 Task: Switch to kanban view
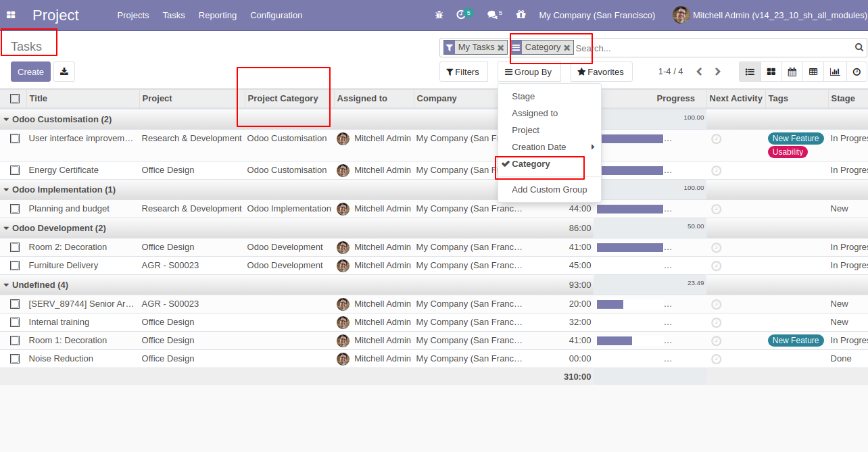click(771, 72)
